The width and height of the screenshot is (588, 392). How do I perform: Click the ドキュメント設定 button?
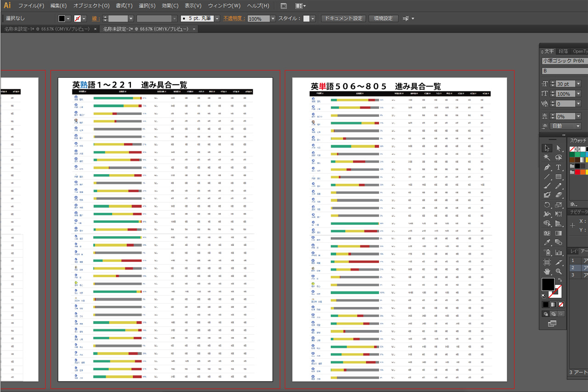click(x=343, y=18)
